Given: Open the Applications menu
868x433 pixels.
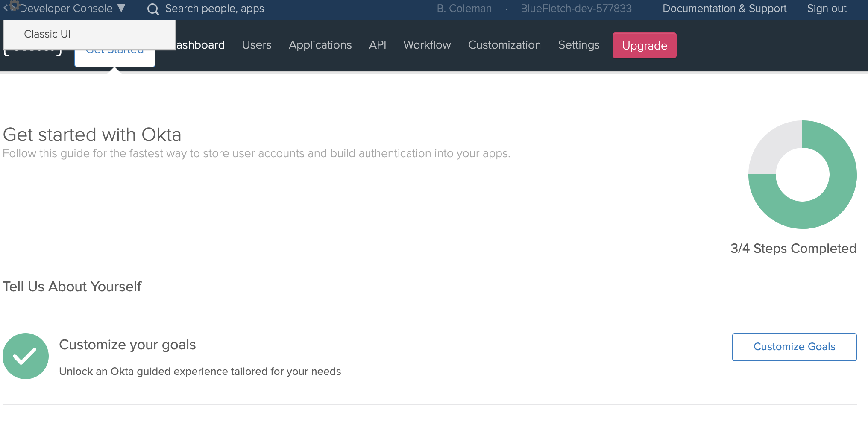Looking at the screenshot, I should [x=320, y=45].
